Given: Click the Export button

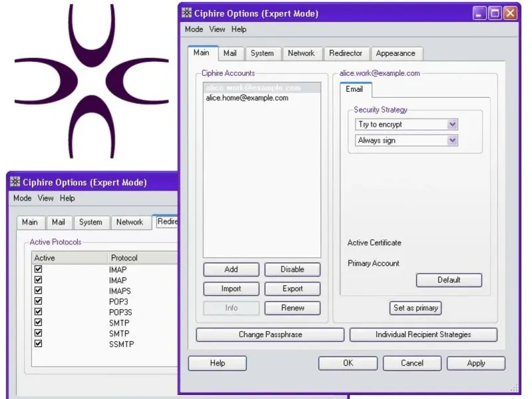Looking at the screenshot, I should [292, 289].
